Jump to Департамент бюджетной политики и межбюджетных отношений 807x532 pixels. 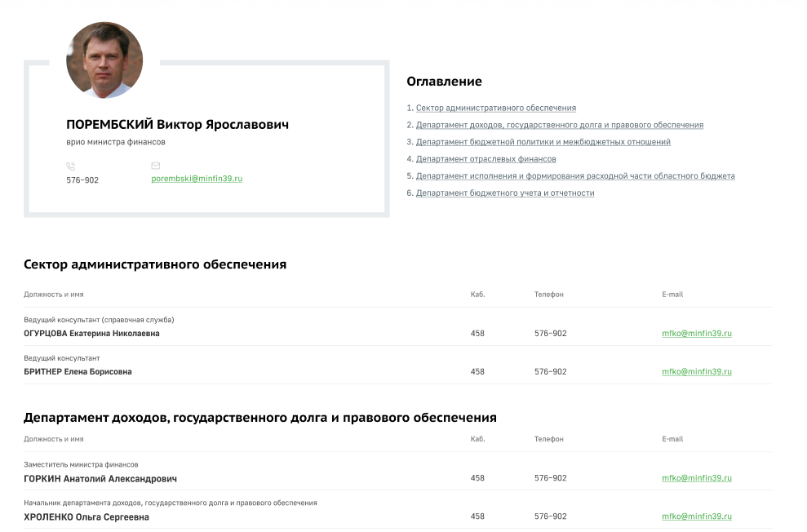[543, 142]
